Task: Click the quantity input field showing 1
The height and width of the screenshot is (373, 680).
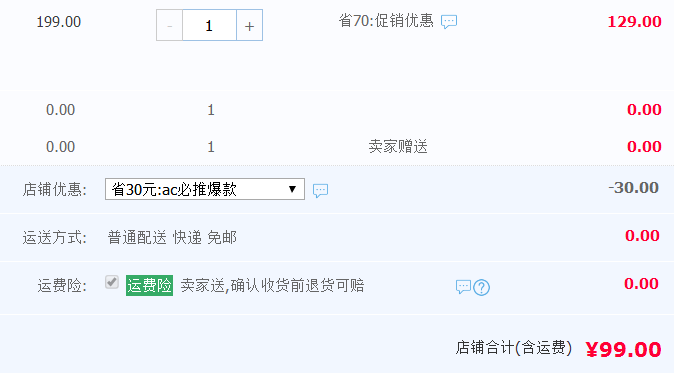Action: pos(209,25)
